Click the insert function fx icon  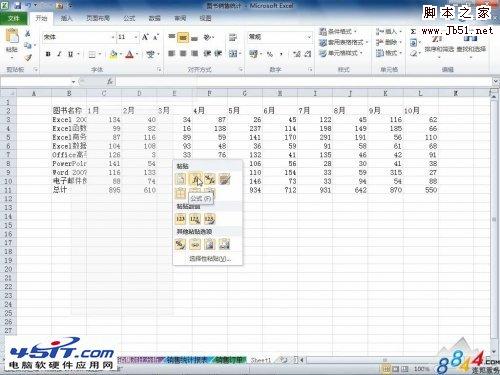[110, 81]
